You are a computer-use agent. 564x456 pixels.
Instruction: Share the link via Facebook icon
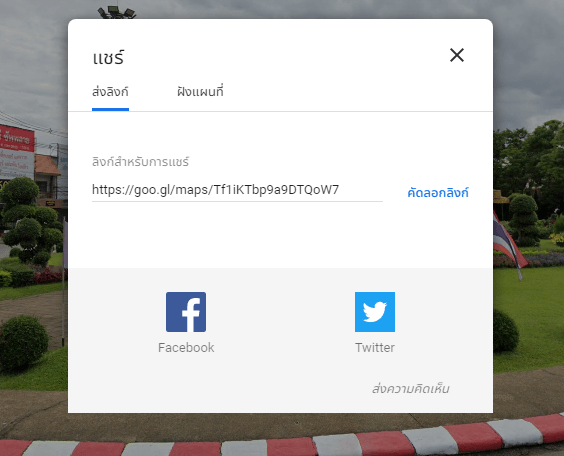186,312
